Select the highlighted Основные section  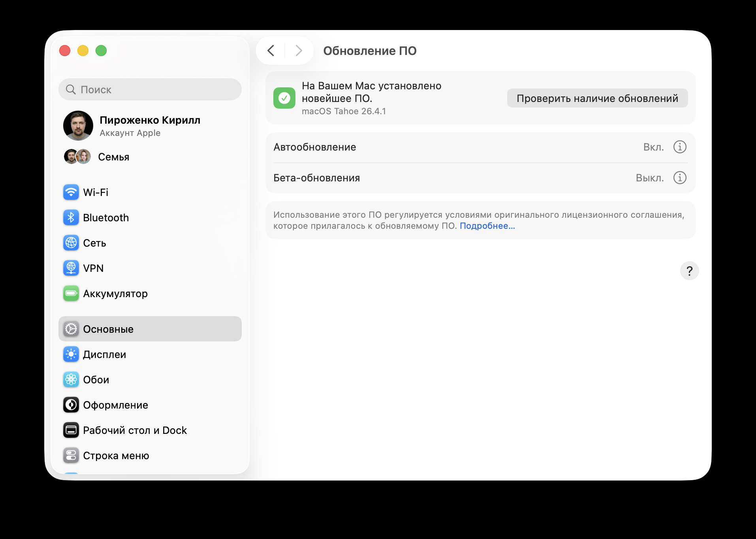(x=108, y=329)
